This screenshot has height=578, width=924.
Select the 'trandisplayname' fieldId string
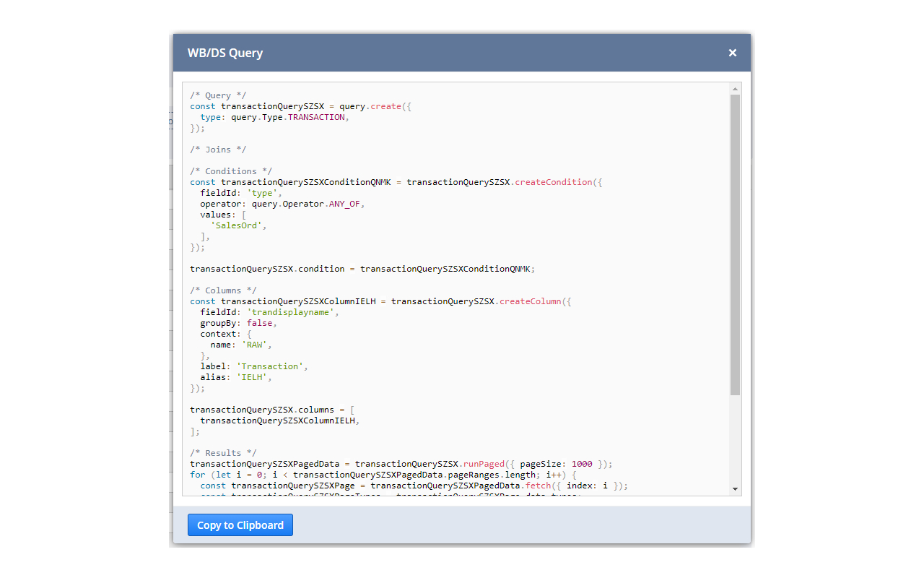pyautogui.click(x=292, y=311)
